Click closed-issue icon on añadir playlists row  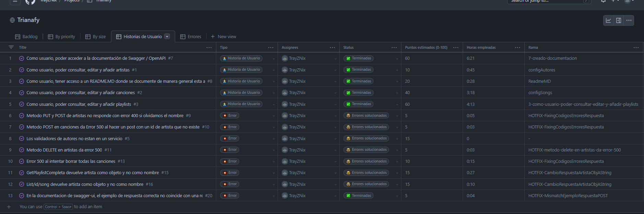click(x=22, y=104)
